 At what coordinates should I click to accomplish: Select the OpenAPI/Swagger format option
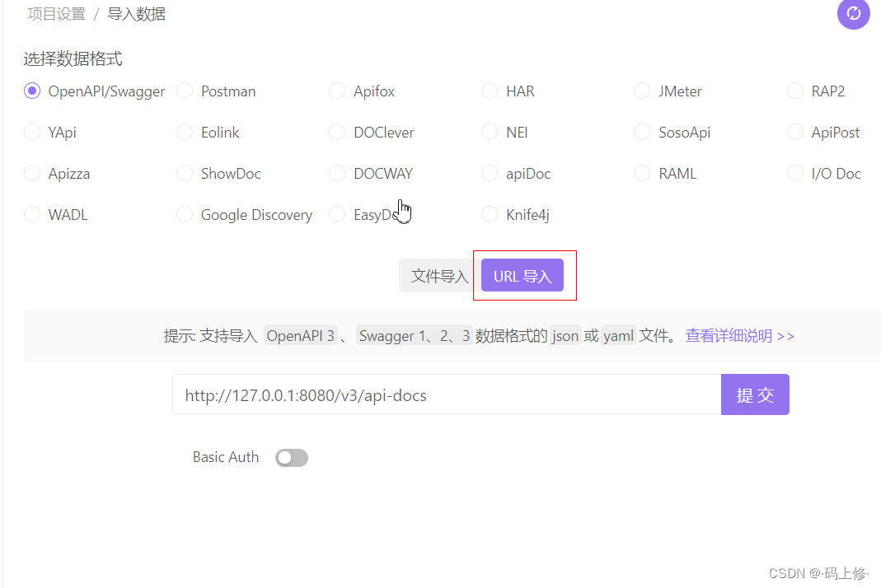pyautogui.click(x=32, y=91)
